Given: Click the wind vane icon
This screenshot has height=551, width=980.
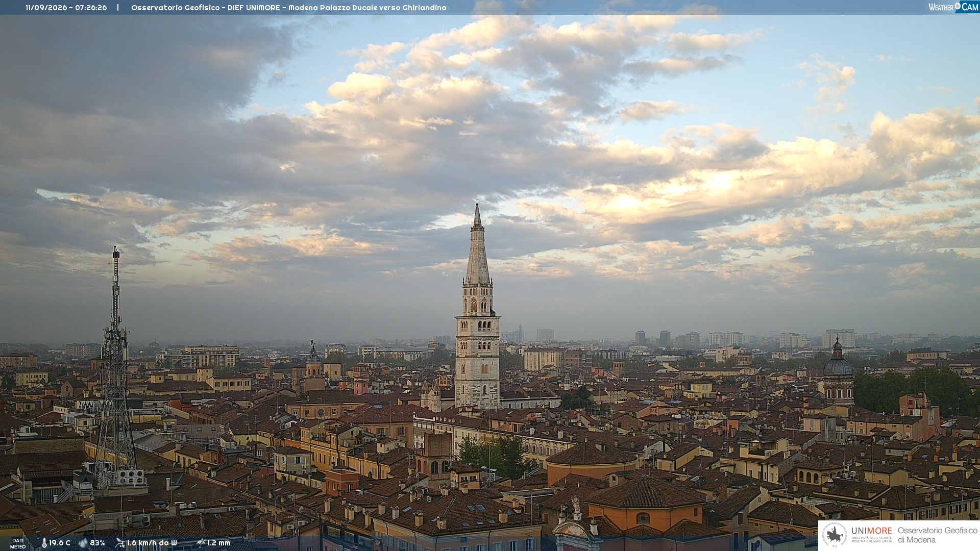Looking at the screenshot, I should pyautogui.click(x=120, y=543).
